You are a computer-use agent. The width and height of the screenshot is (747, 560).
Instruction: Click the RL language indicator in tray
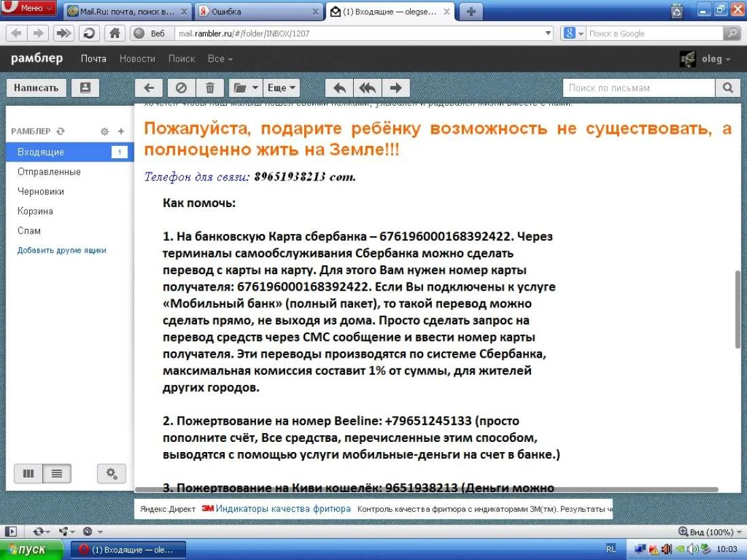click(611, 550)
